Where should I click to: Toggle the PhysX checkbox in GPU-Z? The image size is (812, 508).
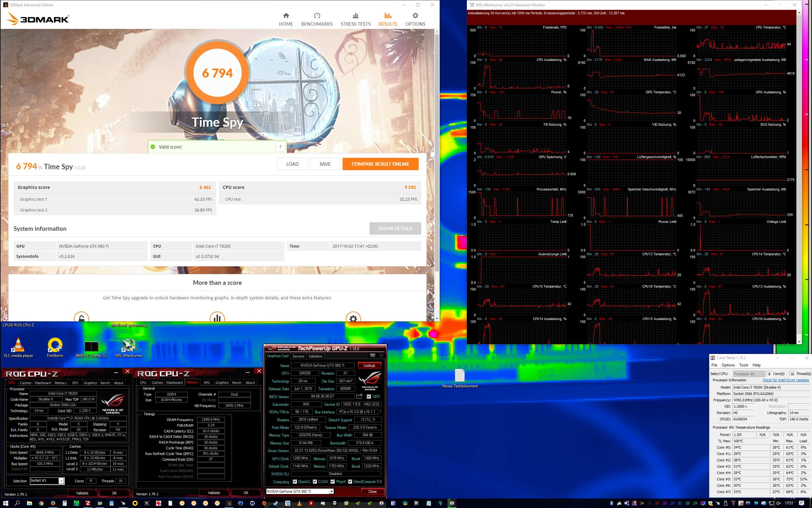tap(332, 481)
